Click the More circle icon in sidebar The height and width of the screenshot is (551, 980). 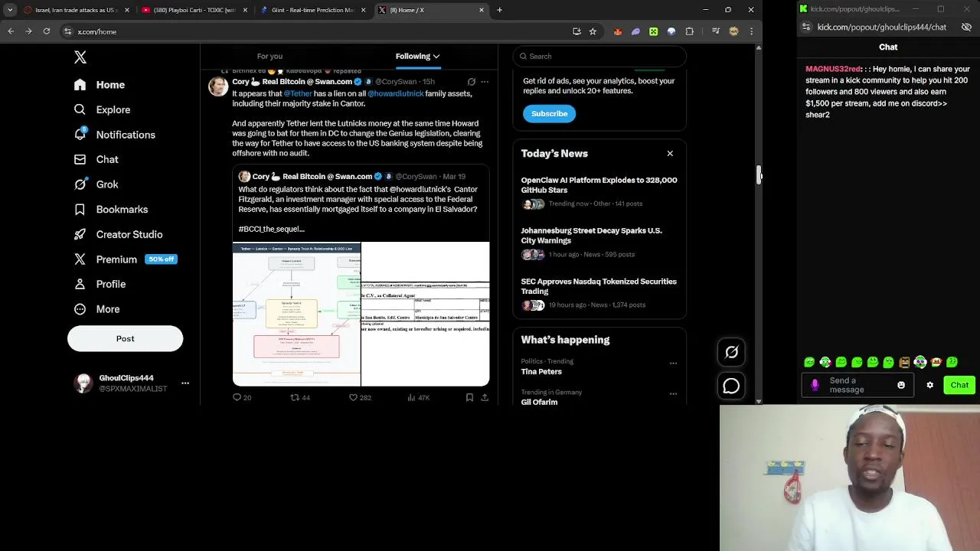[x=80, y=309]
